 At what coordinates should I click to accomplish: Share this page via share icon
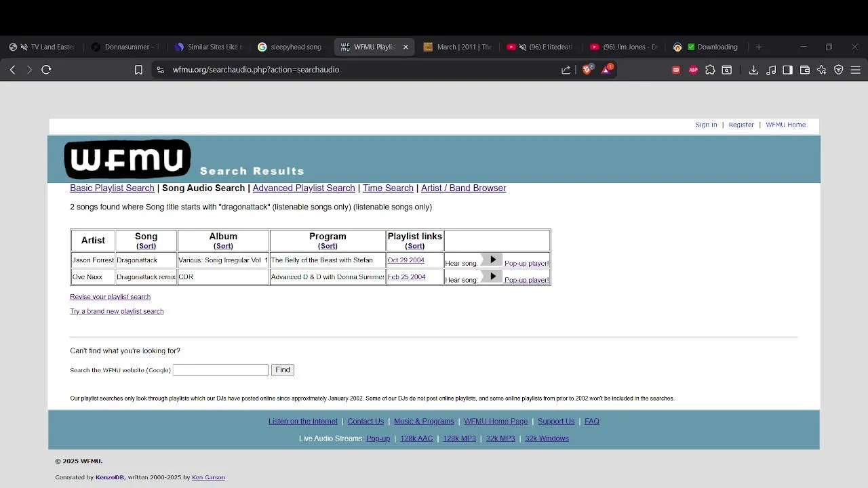[x=566, y=70]
